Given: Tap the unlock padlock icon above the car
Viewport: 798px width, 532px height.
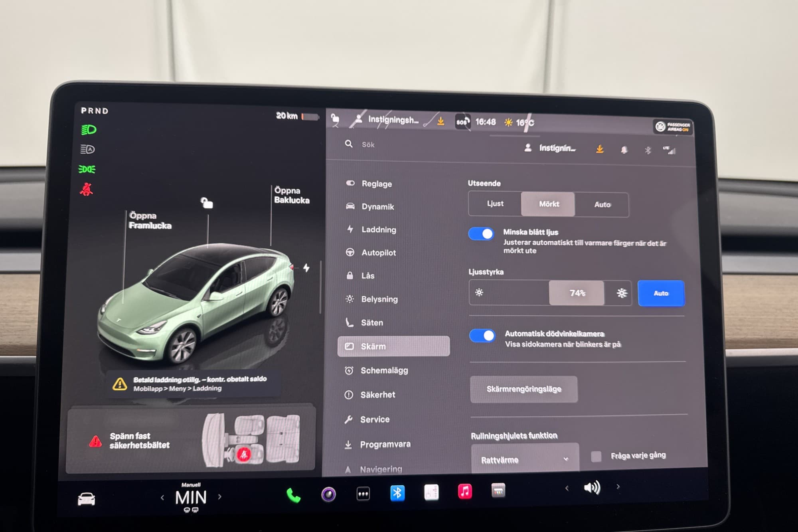Looking at the screenshot, I should (207, 203).
